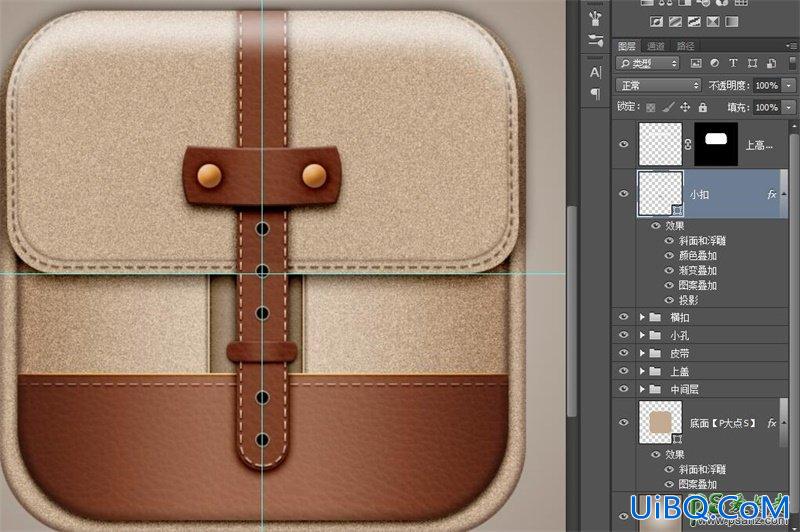800x532 pixels.
Task: Select the 小扣 layer thumbnail
Action: click(x=660, y=194)
